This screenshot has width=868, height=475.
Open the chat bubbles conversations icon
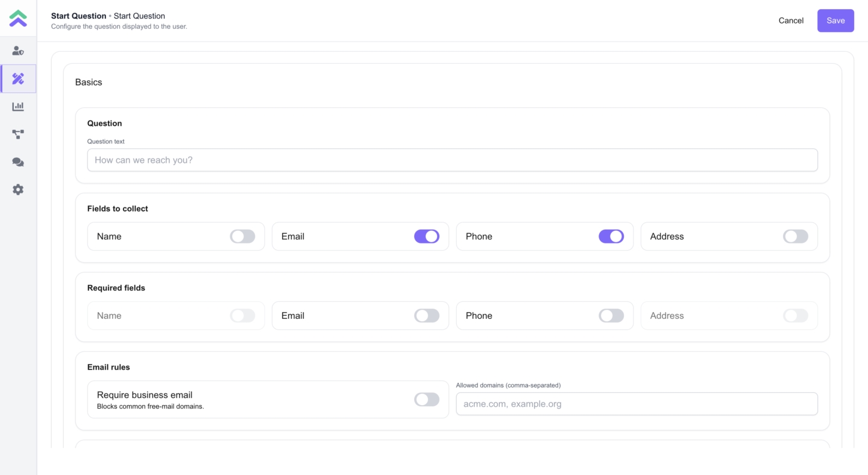[18, 162]
